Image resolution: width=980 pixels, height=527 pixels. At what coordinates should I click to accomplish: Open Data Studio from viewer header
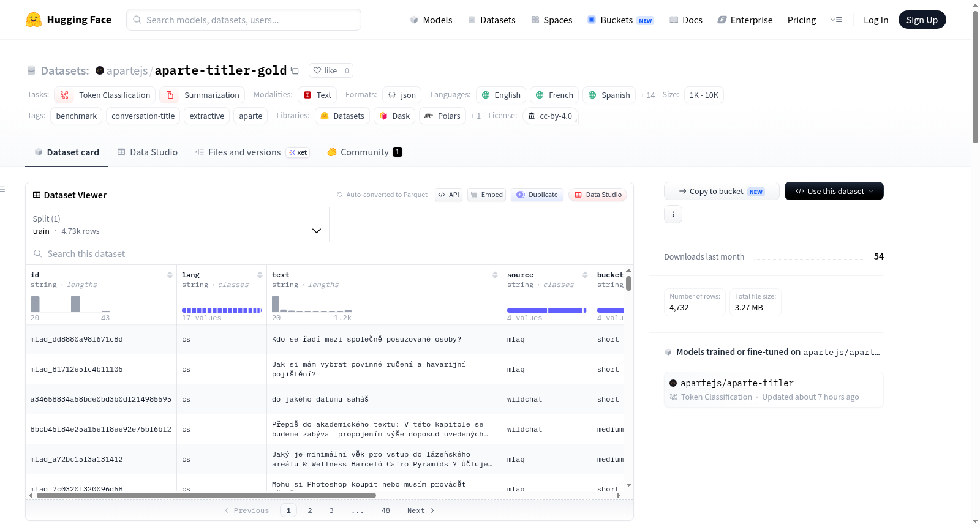[x=598, y=195]
